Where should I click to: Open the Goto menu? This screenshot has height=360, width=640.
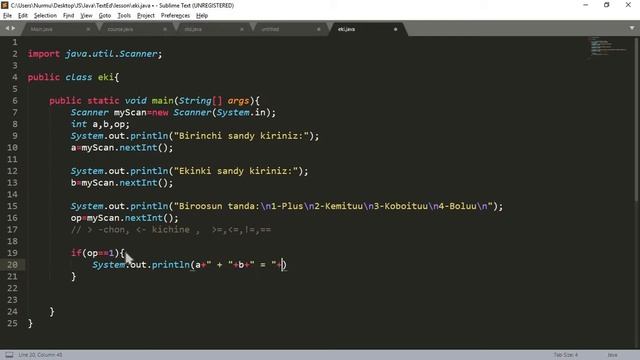[x=105, y=16]
